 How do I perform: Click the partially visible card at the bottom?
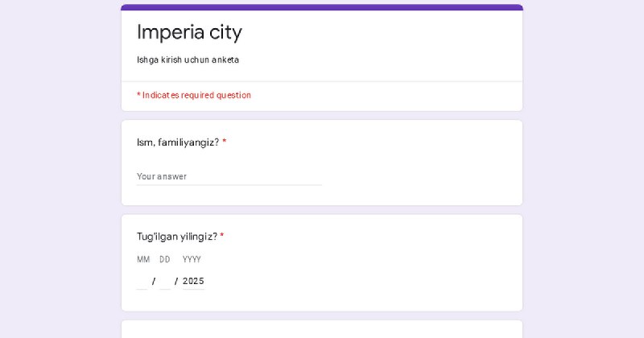click(322, 329)
